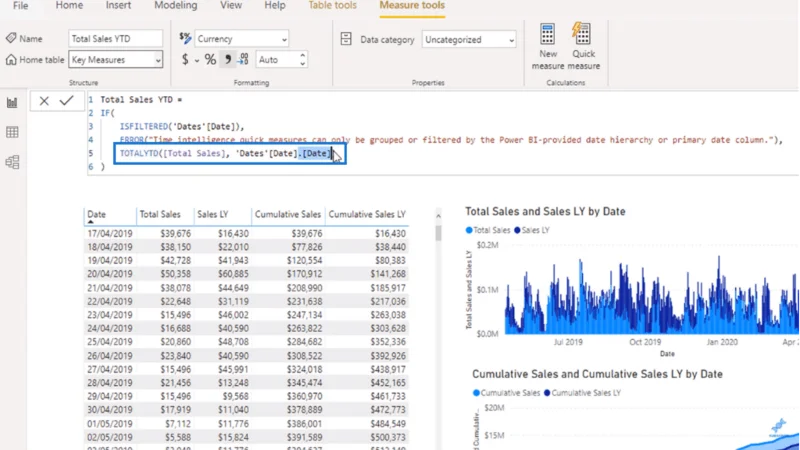Image resolution: width=800 pixels, height=450 pixels.
Task: Click the Home table house icon
Action: (x=11, y=60)
